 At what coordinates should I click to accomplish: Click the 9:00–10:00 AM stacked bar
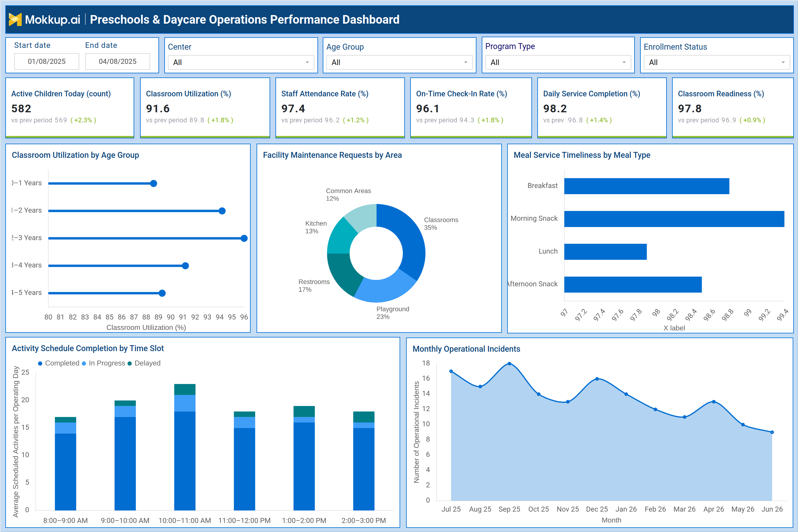(125, 455)
